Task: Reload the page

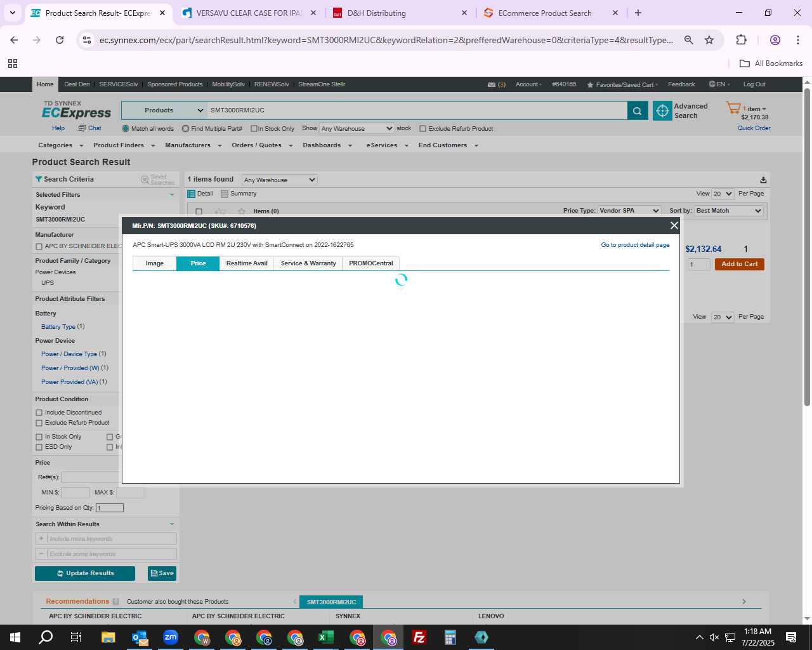Action: pyautogui.click(x=60, y=40)
